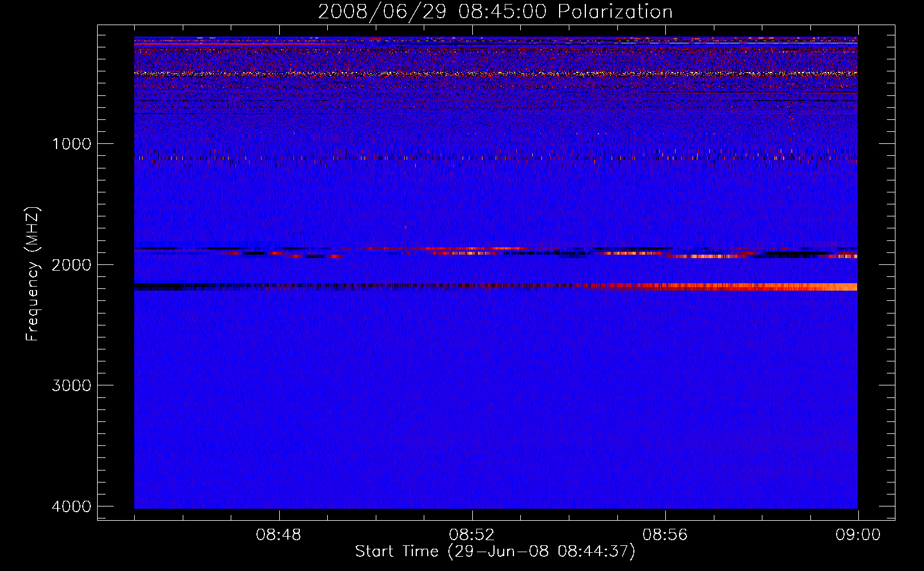Click the 09:00 time tick label
Screen dimensions: 924x571
tap(858, 535)
